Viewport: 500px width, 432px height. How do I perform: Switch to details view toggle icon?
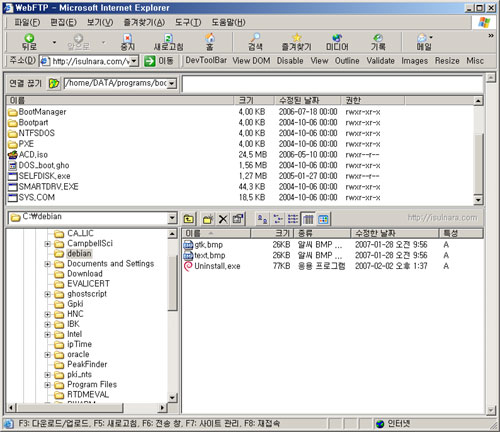pos(308,219)
